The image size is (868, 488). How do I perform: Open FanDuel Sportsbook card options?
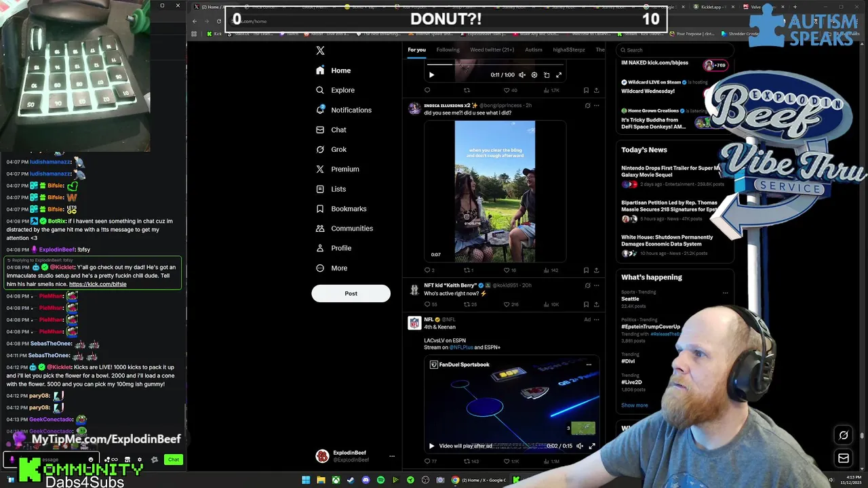click(589, 365)
